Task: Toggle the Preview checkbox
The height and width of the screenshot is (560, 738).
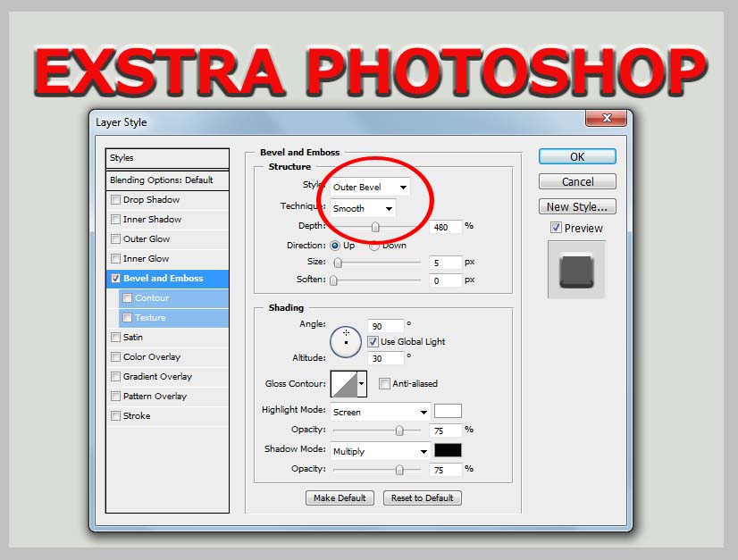Action: point(556,228)
